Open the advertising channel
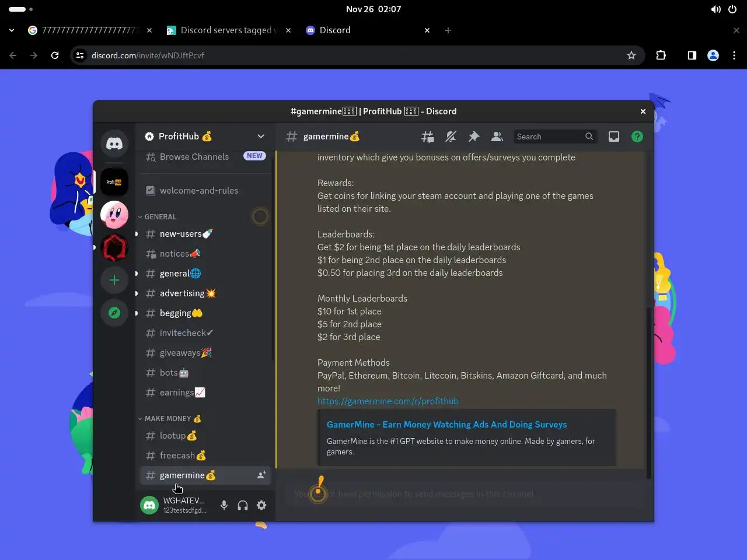Screen dimensions: 747x560 [205, 293]
